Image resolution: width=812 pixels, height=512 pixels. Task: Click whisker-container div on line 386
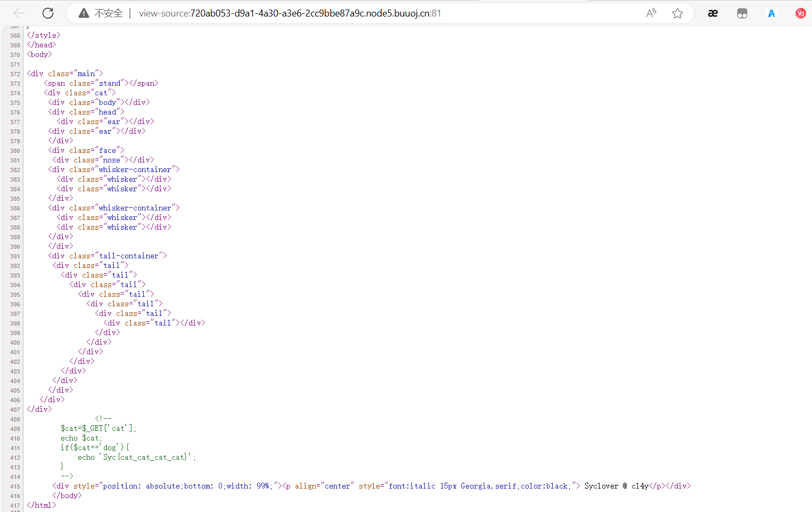(x=114, y=208)
